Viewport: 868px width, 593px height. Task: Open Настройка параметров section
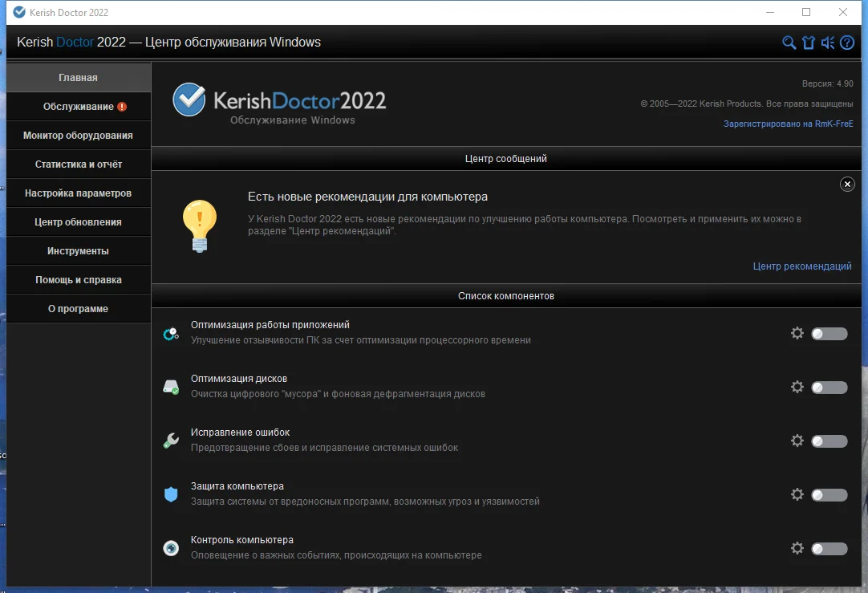point(78,193)
